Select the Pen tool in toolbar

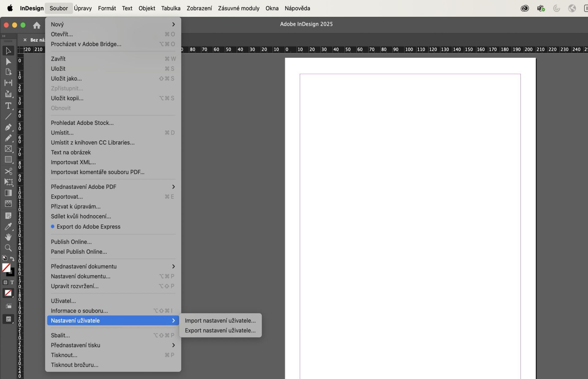click(x=8, y=127)
